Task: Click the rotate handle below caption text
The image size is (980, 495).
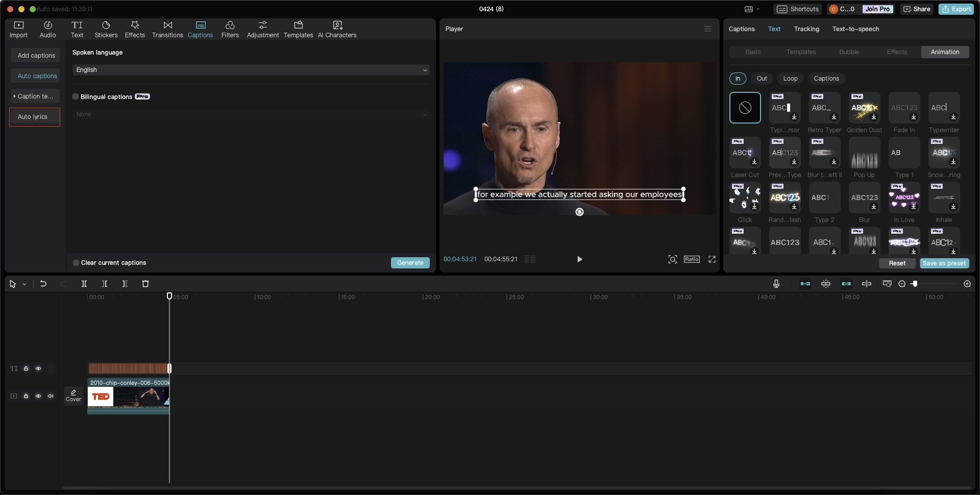Action: 579,212
